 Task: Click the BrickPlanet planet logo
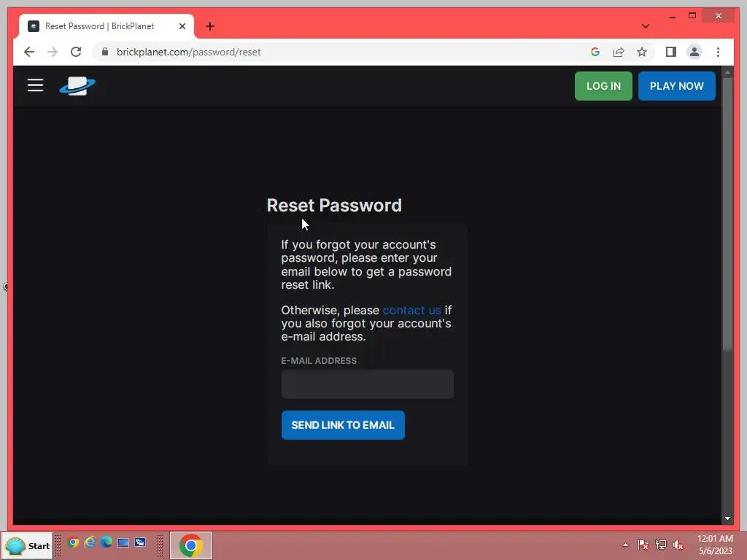pyautogui.click(x=77, y=86)
